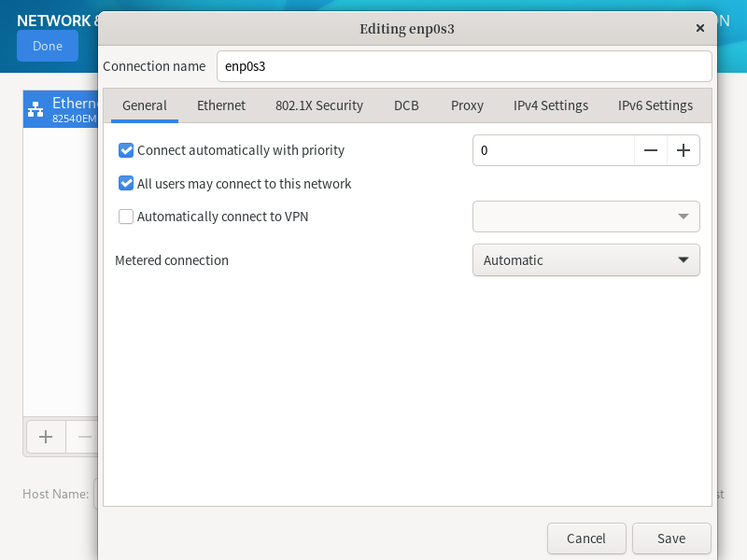Go to the Proxy tab

coord(467,105)
